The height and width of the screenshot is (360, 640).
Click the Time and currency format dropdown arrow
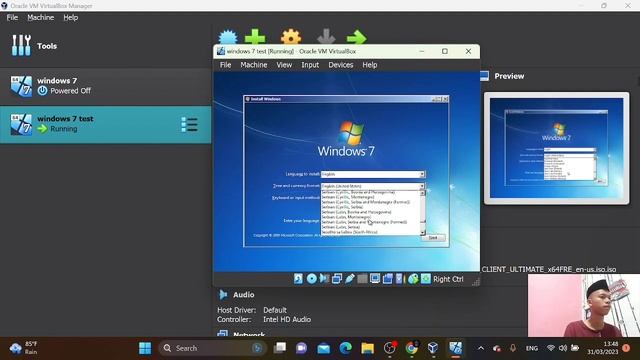point(422,186)
